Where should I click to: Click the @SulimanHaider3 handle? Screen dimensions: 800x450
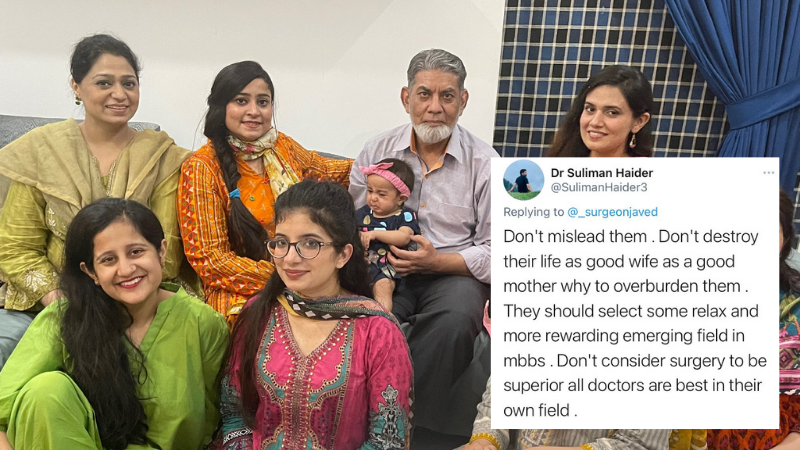point(598,188)
